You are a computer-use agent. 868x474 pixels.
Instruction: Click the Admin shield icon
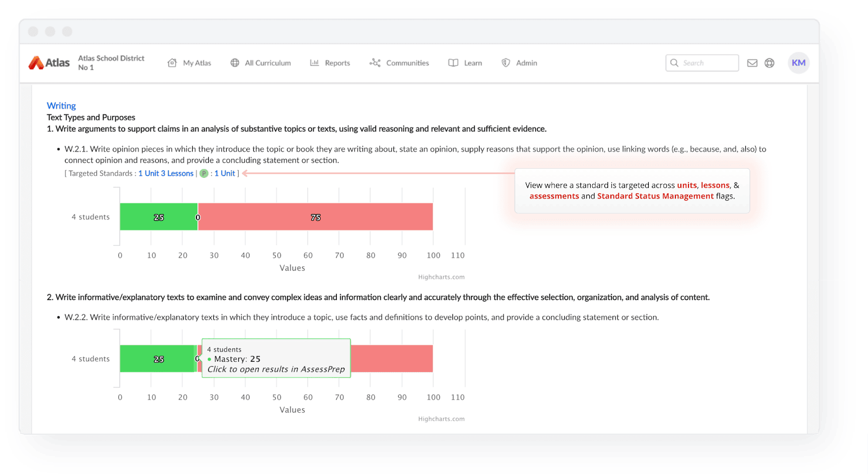tap(506, 63)
